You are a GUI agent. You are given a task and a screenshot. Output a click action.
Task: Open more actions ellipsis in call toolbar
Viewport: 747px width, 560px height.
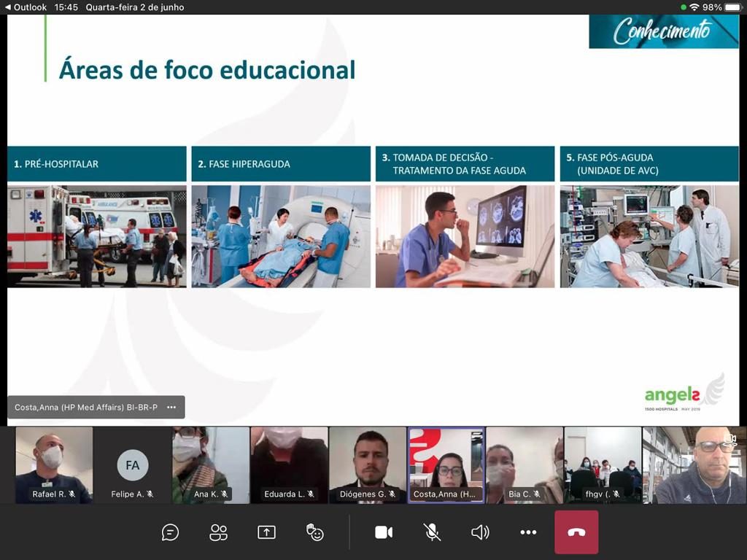pos(528,532)
